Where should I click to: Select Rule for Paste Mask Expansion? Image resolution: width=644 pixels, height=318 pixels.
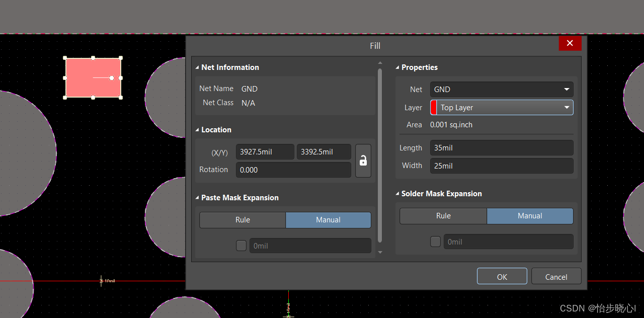[x=243, y=220]
